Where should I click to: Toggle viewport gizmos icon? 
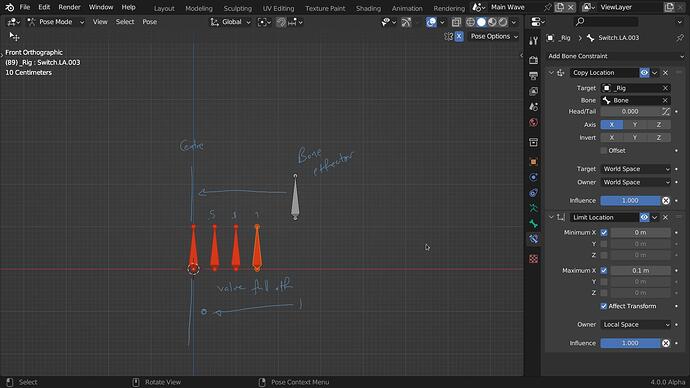click(406, 22)
